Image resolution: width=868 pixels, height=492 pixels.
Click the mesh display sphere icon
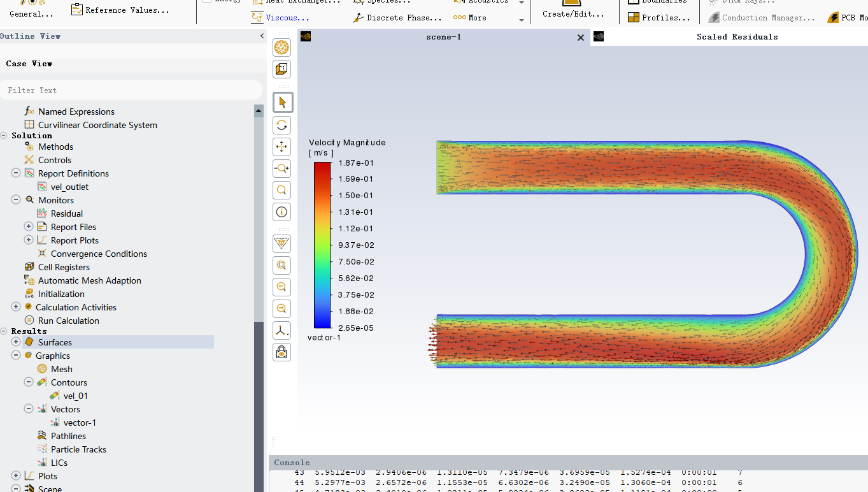281,47
